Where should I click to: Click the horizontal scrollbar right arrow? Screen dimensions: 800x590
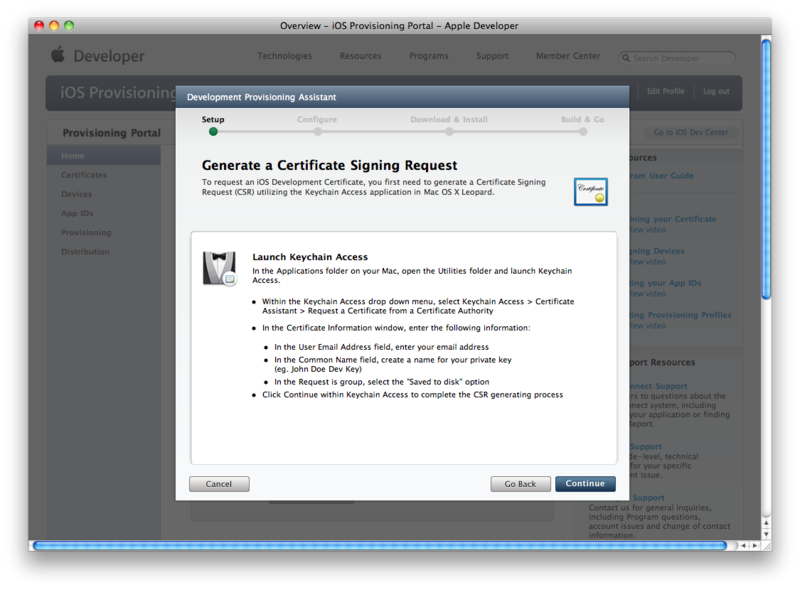pyautogui.click(x=755, y=546)
